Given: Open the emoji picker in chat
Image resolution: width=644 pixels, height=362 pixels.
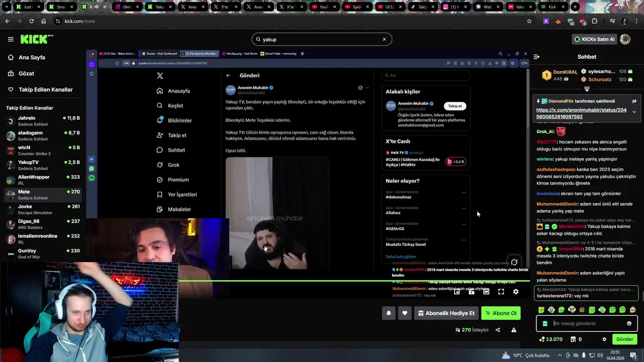Looking at the screenshot, I should coord(629,324).
